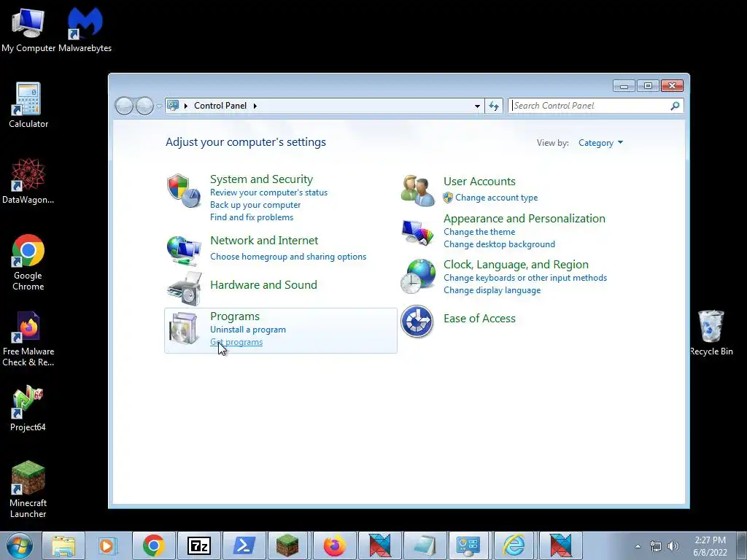Click Find and fix problems link
Image resolution: width=747 pixels, height=560 pixels.
point(252,217)
